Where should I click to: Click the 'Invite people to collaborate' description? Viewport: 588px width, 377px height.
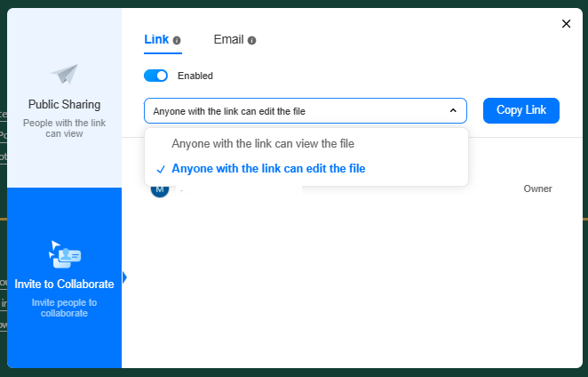[64, 308]
